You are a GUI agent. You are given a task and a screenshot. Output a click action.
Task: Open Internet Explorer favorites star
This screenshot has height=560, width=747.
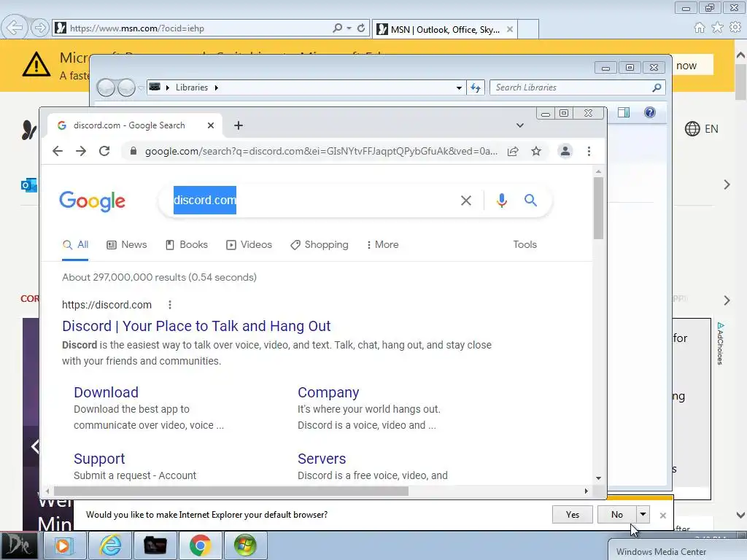[x=717, y=28]
